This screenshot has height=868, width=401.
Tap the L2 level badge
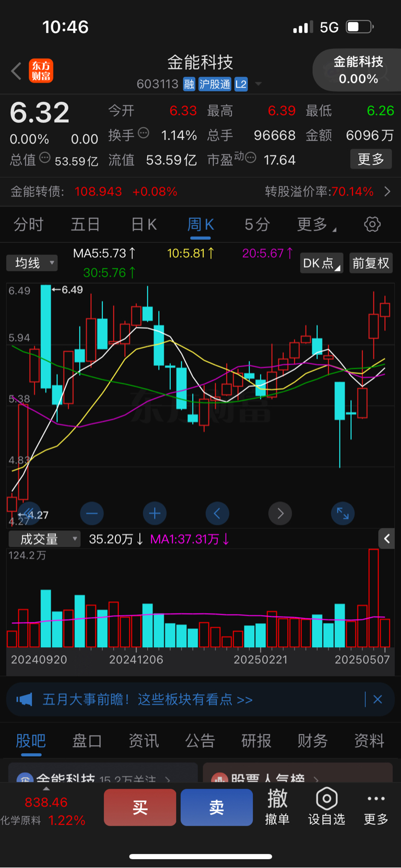pyautogui.click(x=241, y=84)
